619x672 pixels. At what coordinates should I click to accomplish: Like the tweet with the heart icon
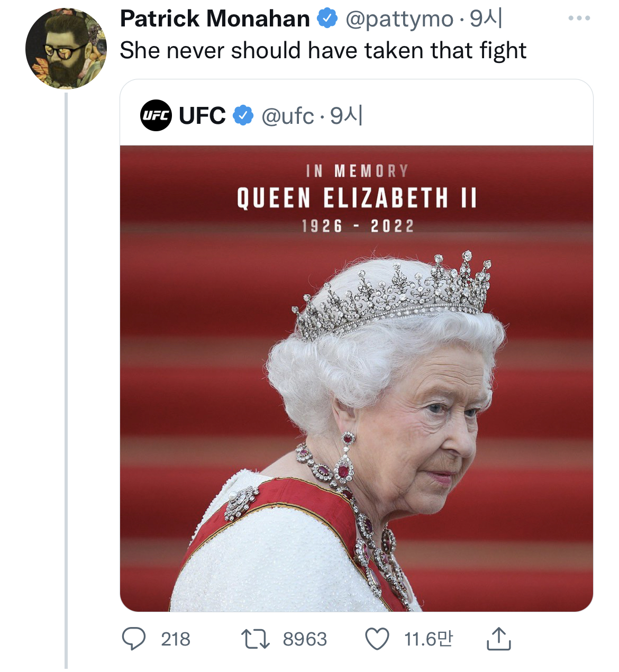377,639
